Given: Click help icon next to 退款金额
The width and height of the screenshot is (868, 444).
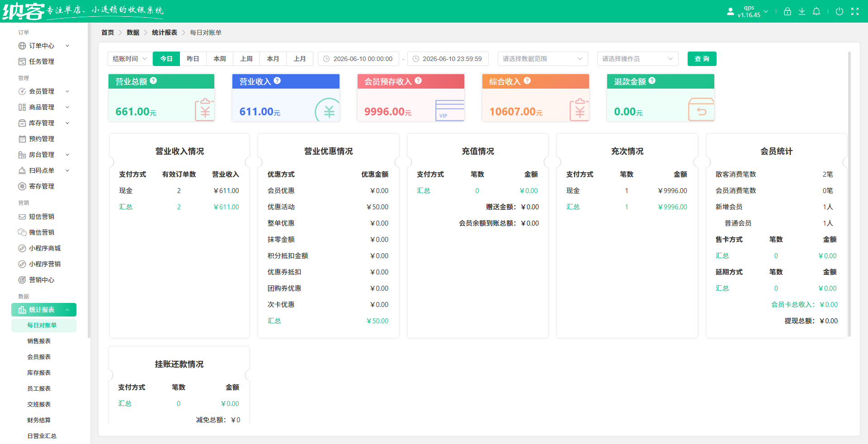Looking at the screenshot, I should tap(652, 80).
